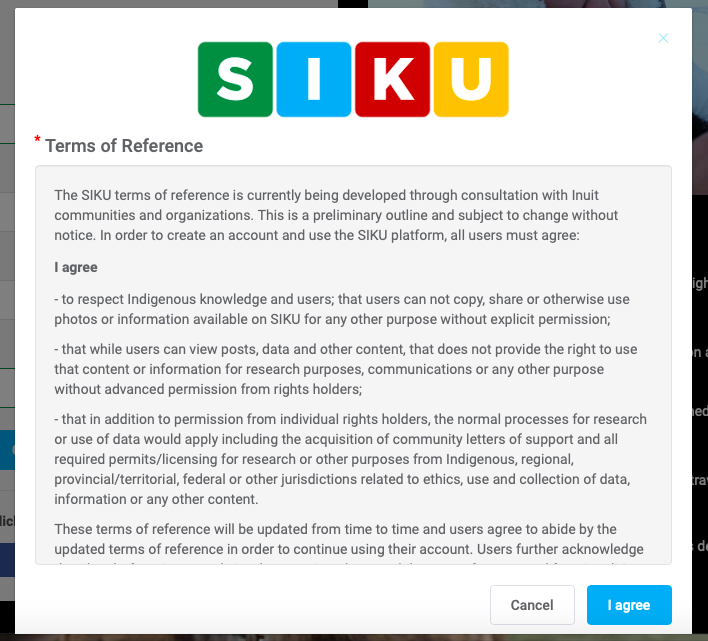708x641 pixels.
Task: Click the green S logo tile
Action: coord(235,79)
